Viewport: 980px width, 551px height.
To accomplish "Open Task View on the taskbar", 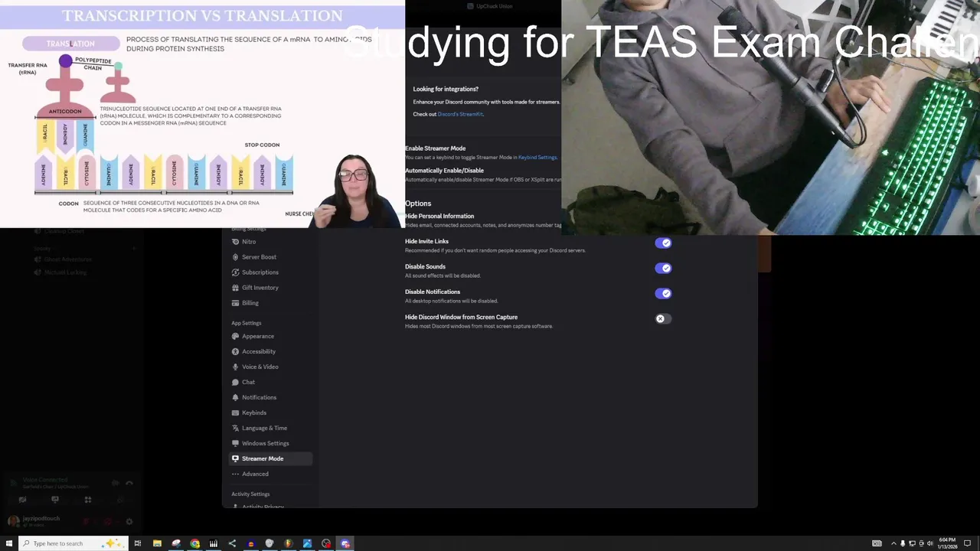I will pyautogui.click(x=138, y=543).
